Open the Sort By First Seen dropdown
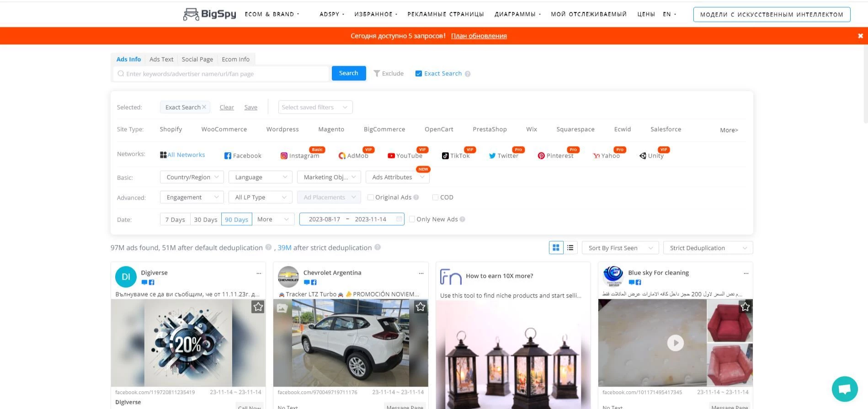This screenshot has height=409, width=868. [620, 248]
